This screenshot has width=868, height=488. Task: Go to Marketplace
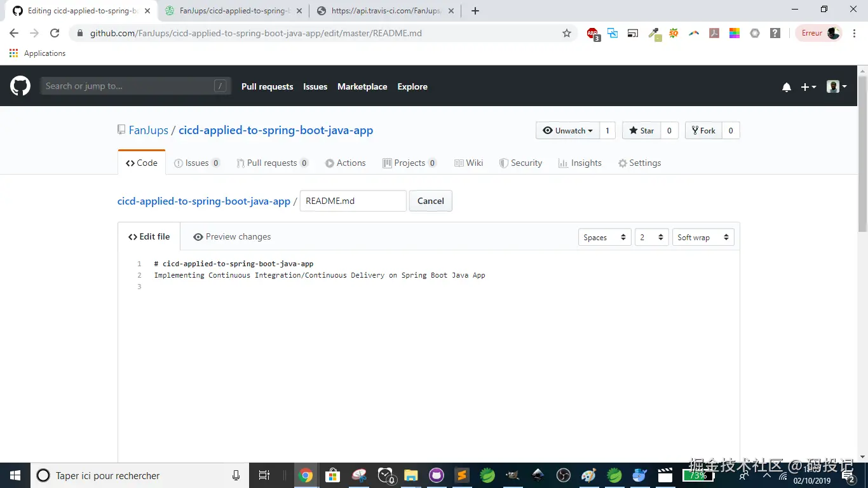(x=362, y=87)
